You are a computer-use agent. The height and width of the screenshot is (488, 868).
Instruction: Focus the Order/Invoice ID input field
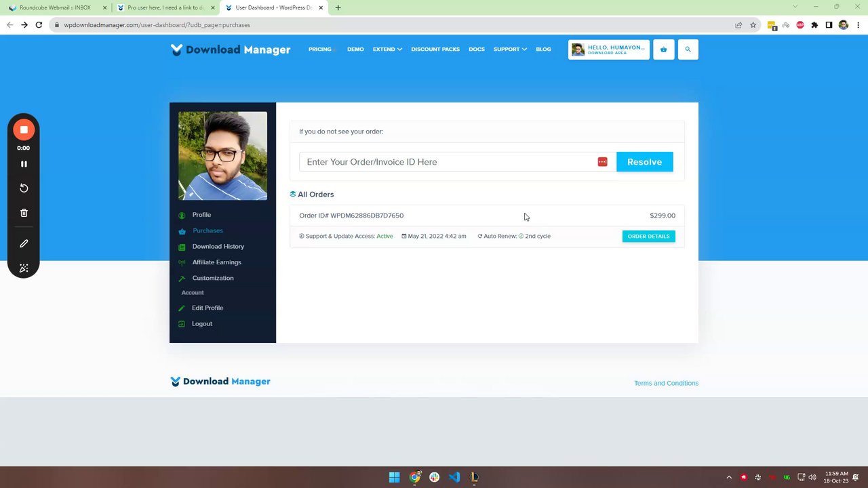coord(458,162)
